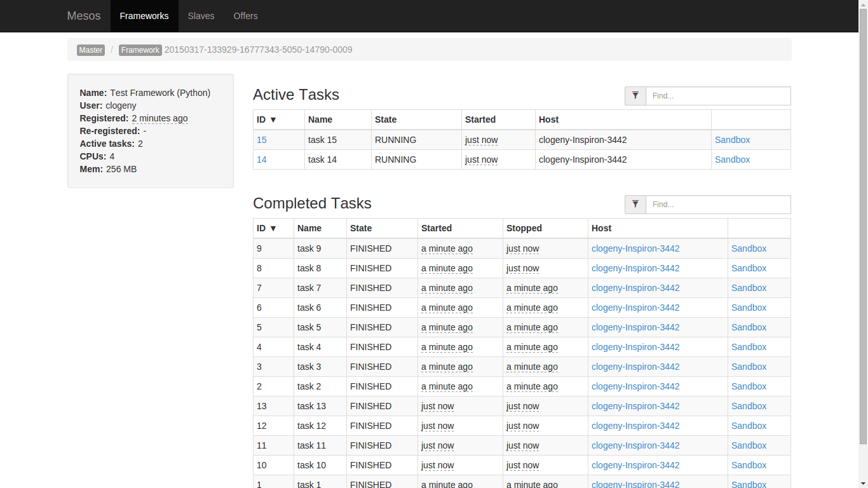Go to the Offers tab

tap(245, 16)
